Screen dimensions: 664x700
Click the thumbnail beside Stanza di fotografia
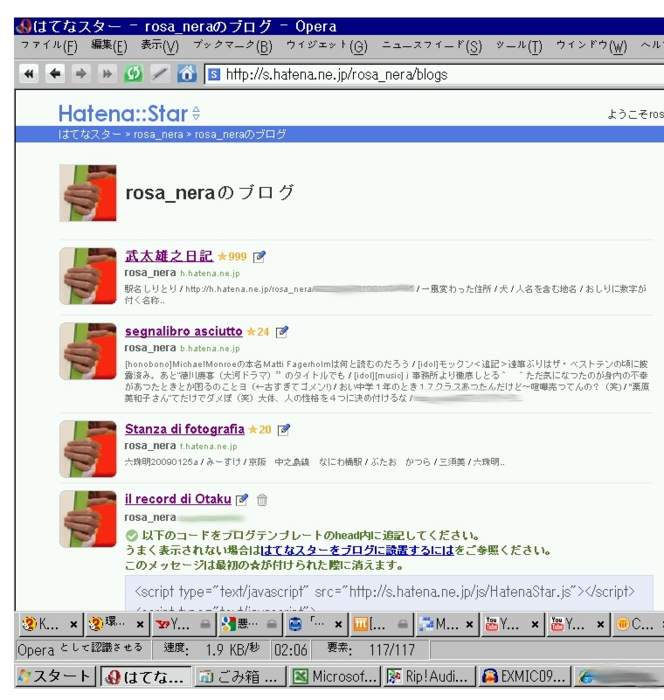(x=88, y=449)
